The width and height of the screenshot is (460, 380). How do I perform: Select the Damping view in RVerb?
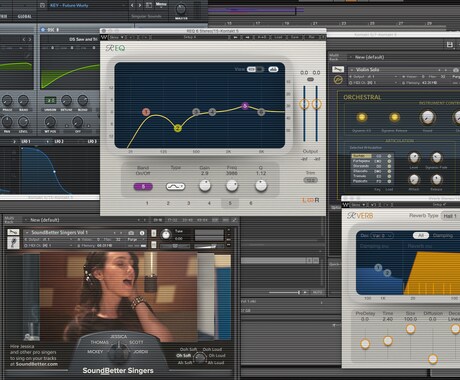(x=443, y=235)
